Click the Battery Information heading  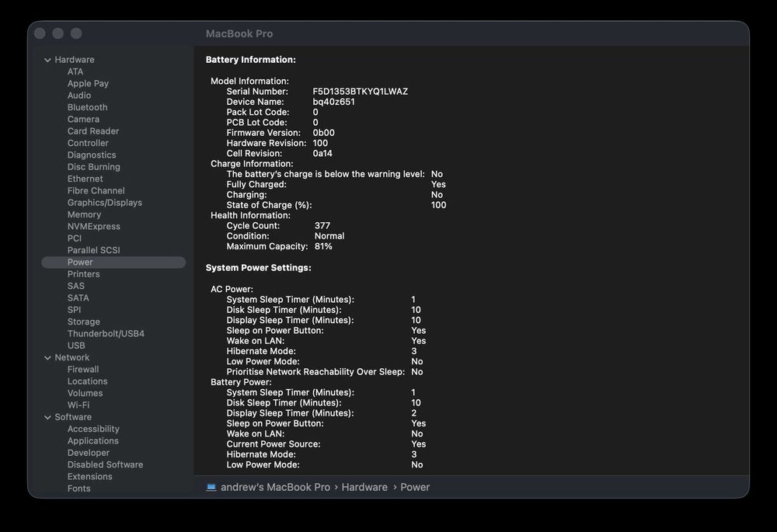pos(251,60)
